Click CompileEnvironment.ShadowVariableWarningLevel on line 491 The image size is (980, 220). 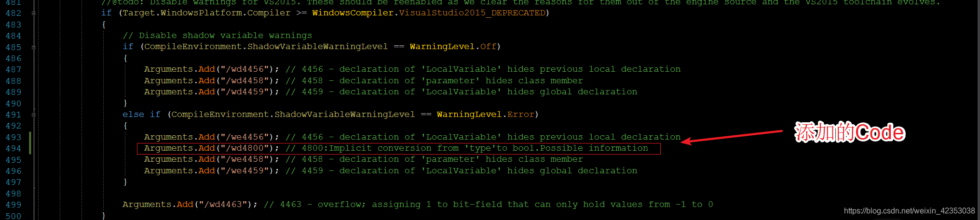pos(293,115)
